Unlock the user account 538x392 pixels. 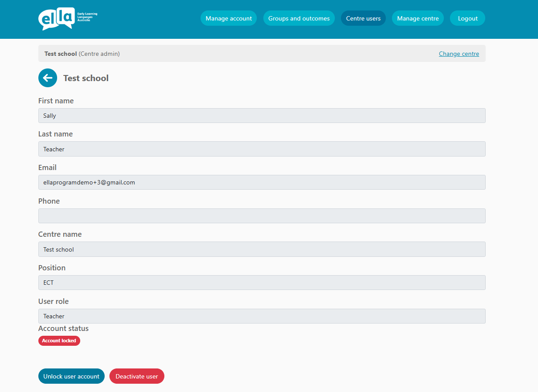[71, 376]
